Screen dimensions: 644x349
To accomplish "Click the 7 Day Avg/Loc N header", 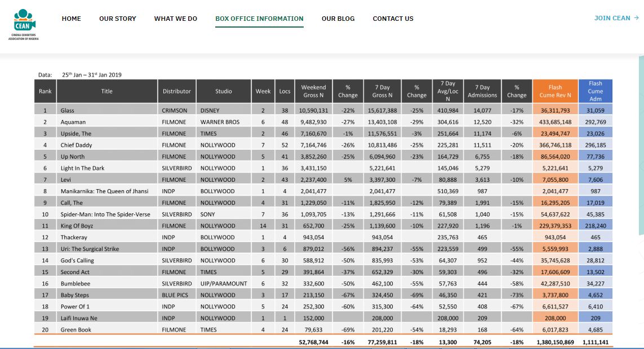I will point(448,91).
